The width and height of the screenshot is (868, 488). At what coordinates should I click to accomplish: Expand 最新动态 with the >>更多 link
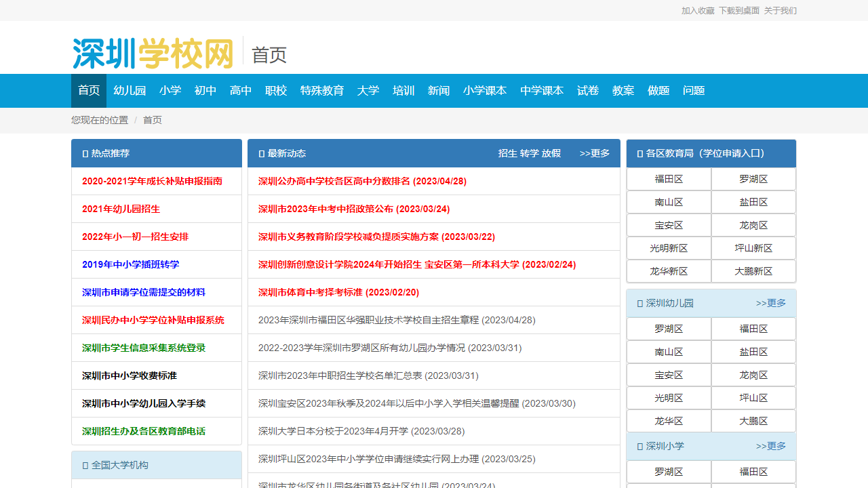[595, 153]
